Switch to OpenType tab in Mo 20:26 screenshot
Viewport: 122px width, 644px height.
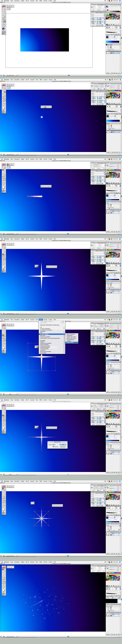(x=101, y=12)
